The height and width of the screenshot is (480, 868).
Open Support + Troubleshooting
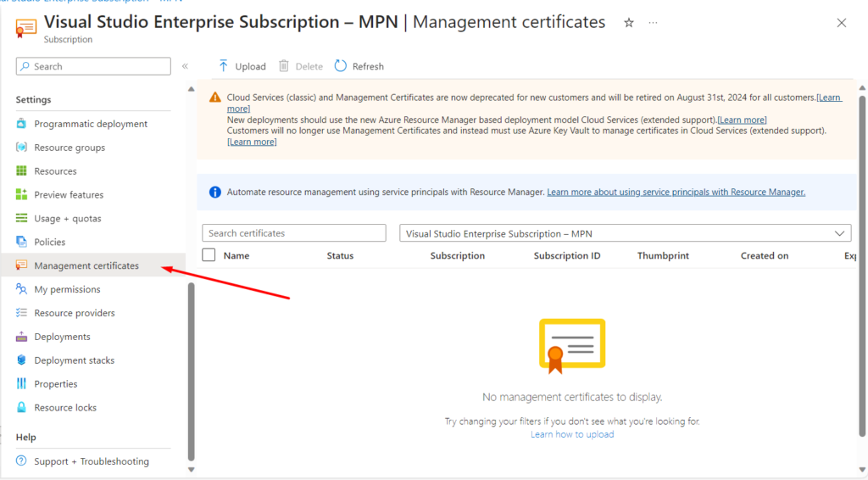coord(92,461)
